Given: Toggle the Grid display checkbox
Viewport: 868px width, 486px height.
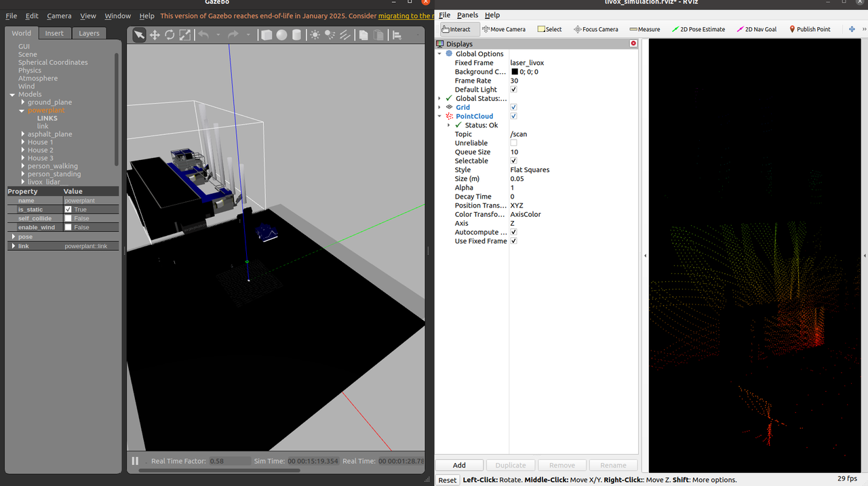Looking at the screenshot, I should click(513, 107).
